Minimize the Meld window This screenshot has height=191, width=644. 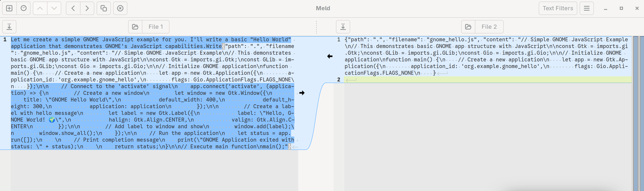tap(605, 8)
